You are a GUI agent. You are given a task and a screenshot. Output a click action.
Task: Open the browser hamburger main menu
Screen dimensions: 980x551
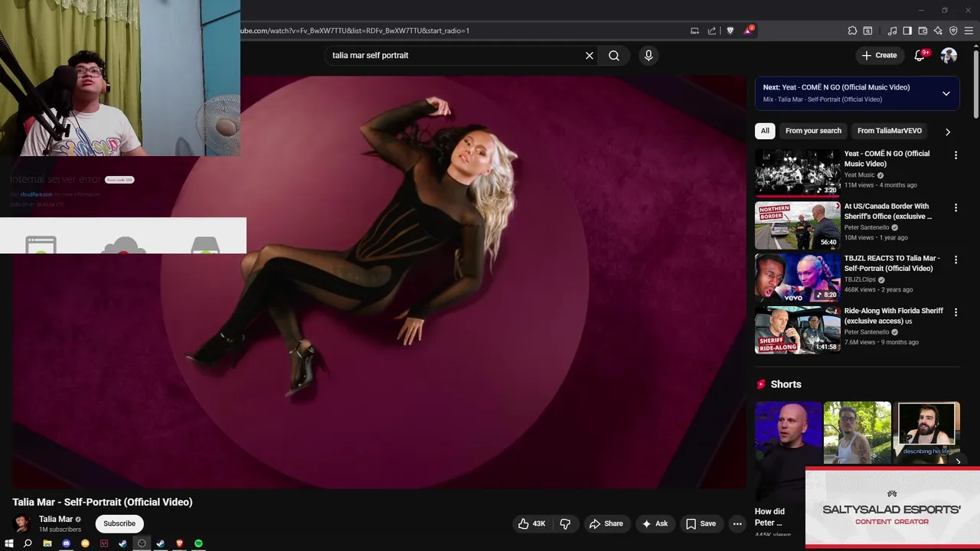pos(969,31)
